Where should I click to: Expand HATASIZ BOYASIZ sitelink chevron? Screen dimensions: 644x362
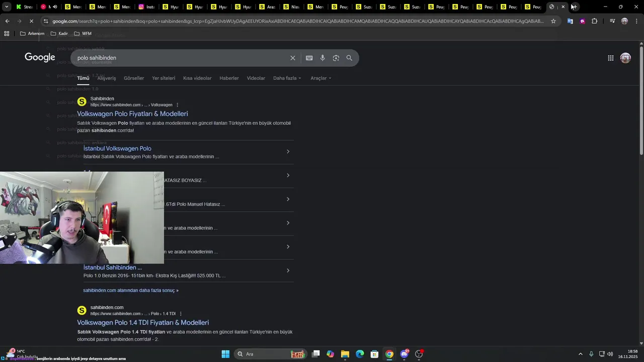click(x=288, y=175)
